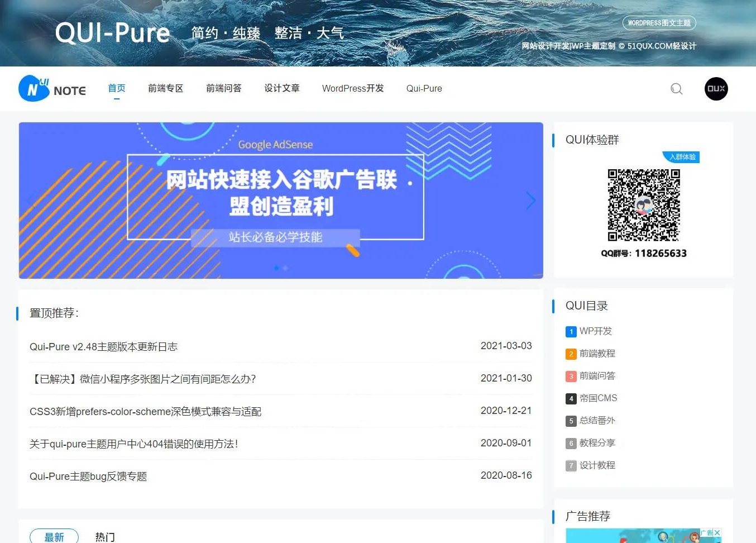Click the numbered badge beside 帝国CMS
Viewport: 756px width, 543px height.
[x=571, y=398]
